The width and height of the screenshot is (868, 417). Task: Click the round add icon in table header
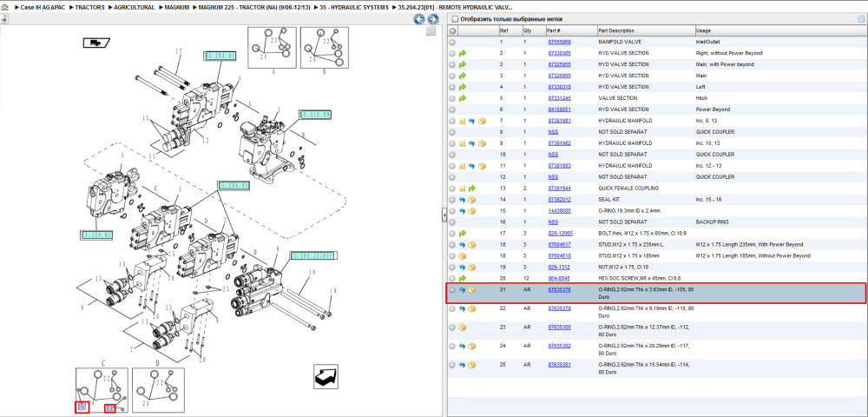(452, 31)
